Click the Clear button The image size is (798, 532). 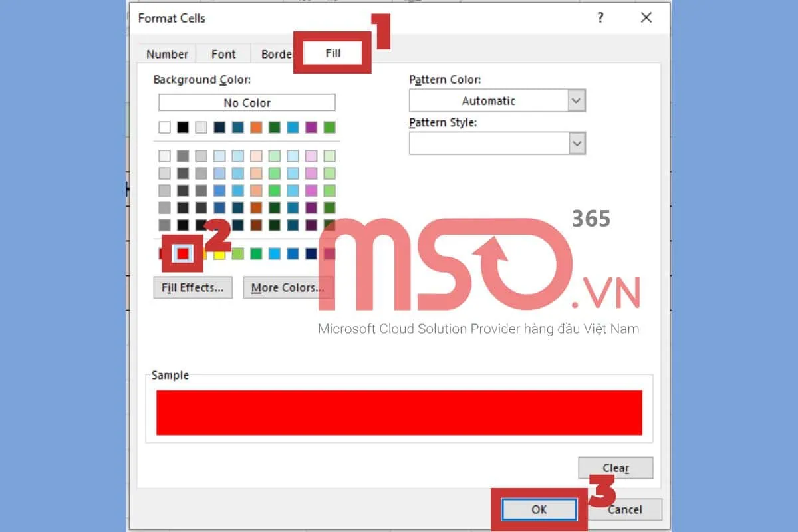click(x=615, y=467)
